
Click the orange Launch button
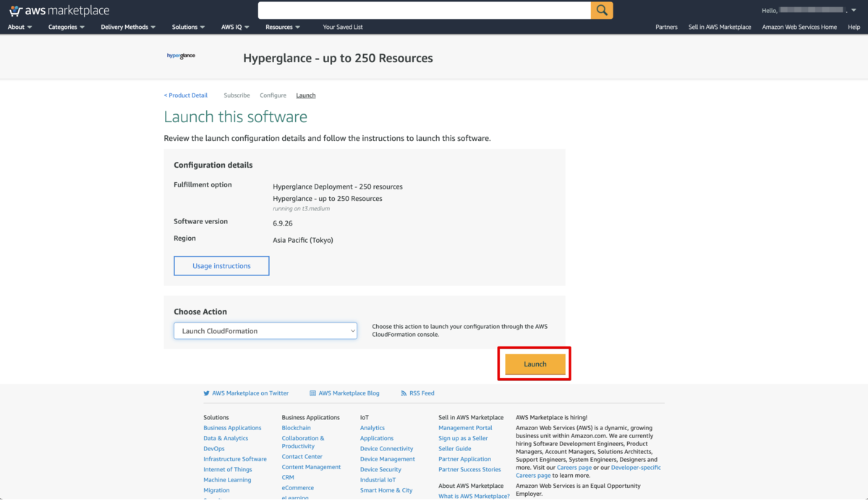[x=535, y=364]
